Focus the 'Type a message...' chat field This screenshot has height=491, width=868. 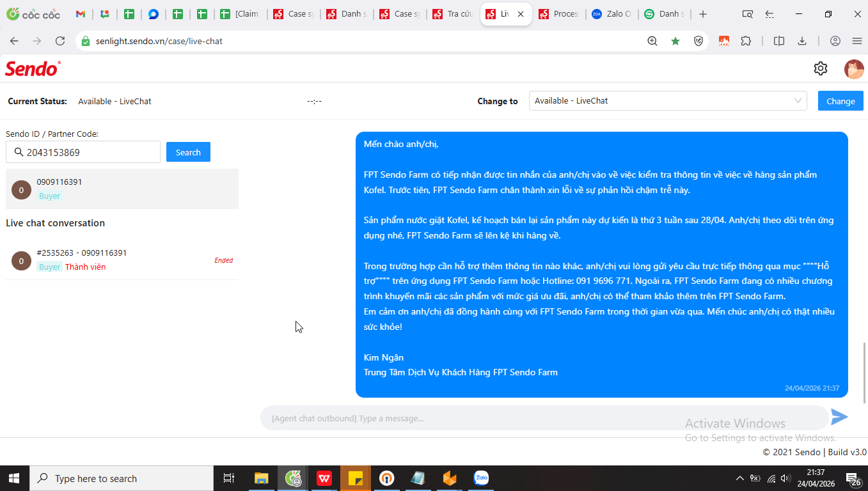point(544,418)
